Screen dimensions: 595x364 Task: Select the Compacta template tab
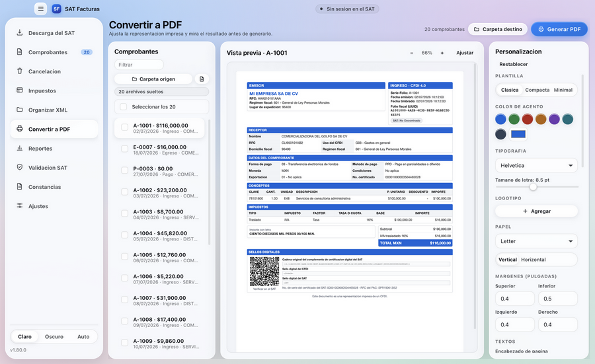point(537,90)
